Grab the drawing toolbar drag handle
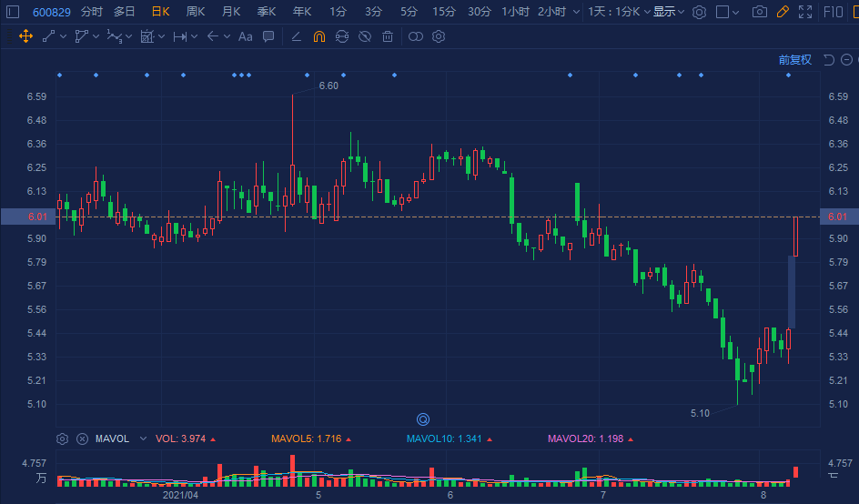The width and height of the screenshot is (859, 504). pos(9,36)
